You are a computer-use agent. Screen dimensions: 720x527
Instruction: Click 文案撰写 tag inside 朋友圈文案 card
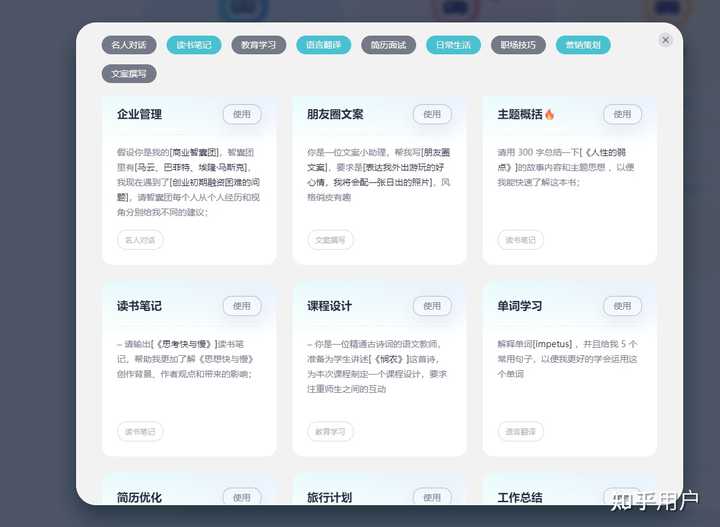(x=330, y=240)
